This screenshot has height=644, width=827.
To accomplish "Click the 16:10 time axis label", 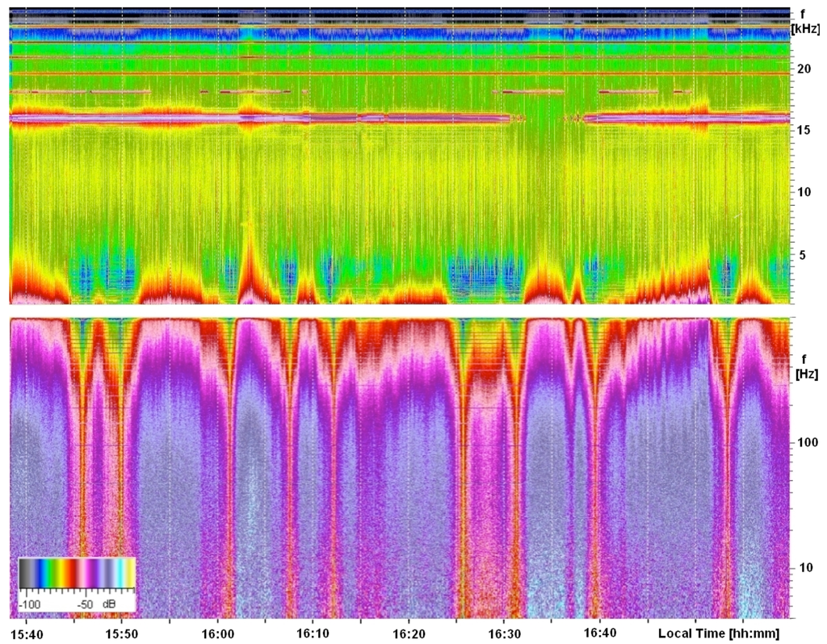I will coord(313,634).
